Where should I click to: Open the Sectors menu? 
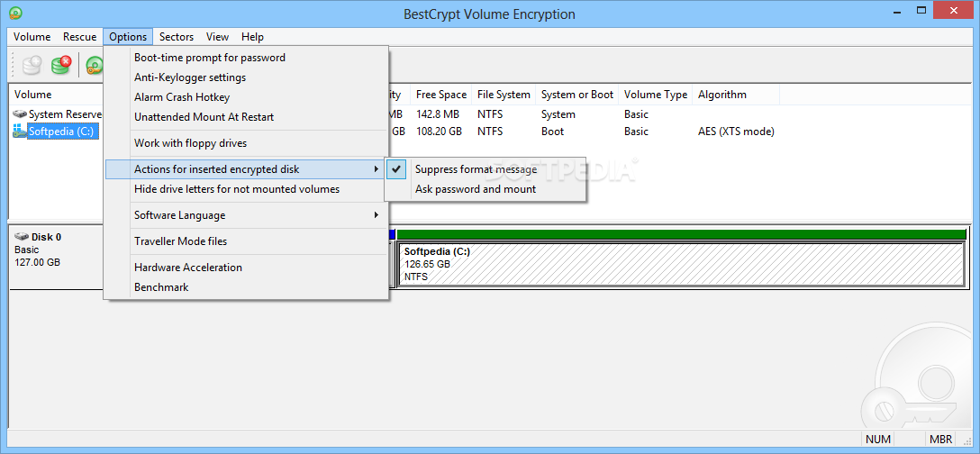point(177,37)
